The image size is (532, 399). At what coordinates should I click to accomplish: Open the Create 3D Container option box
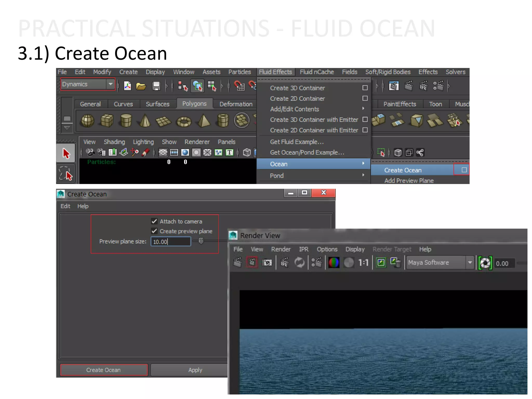pyautogui.click(x=365, y=88)
